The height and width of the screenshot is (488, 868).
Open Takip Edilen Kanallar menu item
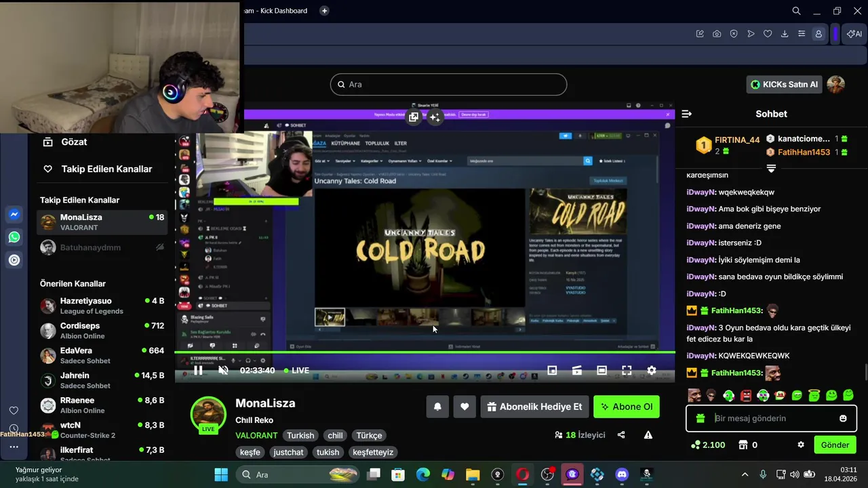point(98,169)
